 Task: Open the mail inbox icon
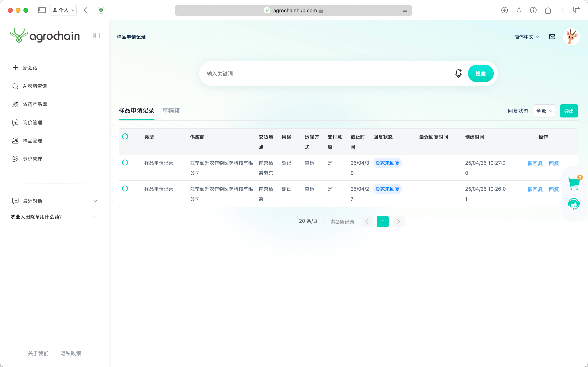pyautogui.click(x=552, y=37)
